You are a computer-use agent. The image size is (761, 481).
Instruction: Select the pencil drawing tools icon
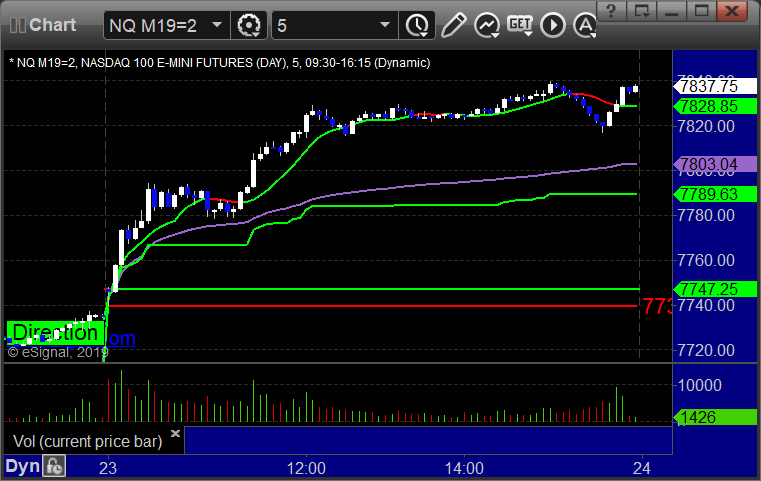point(454,25)
